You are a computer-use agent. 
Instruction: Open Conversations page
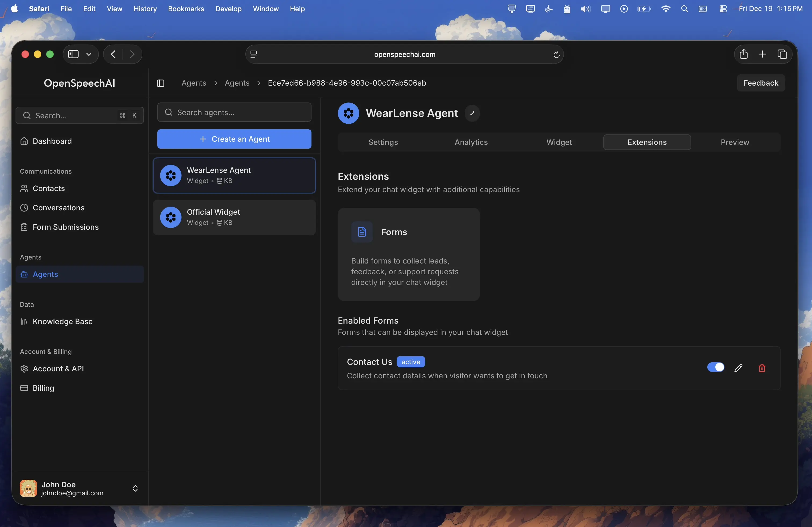click(x=79, y=208)
